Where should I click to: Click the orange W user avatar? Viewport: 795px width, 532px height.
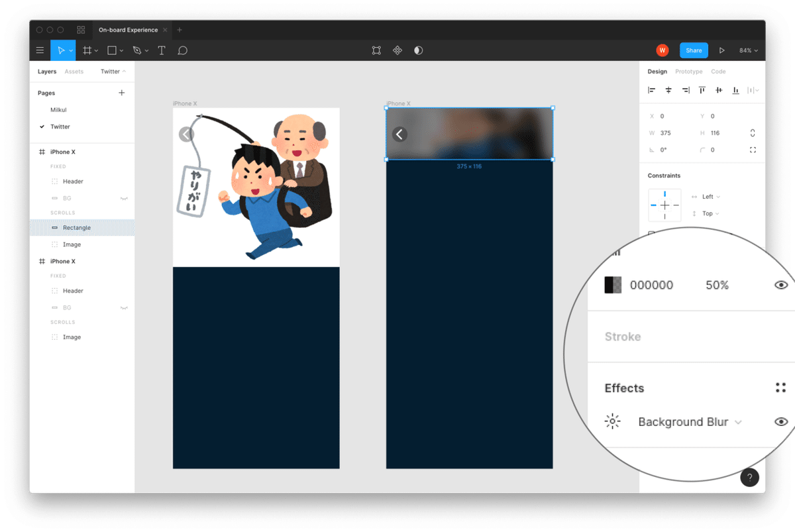coord(662,50)
